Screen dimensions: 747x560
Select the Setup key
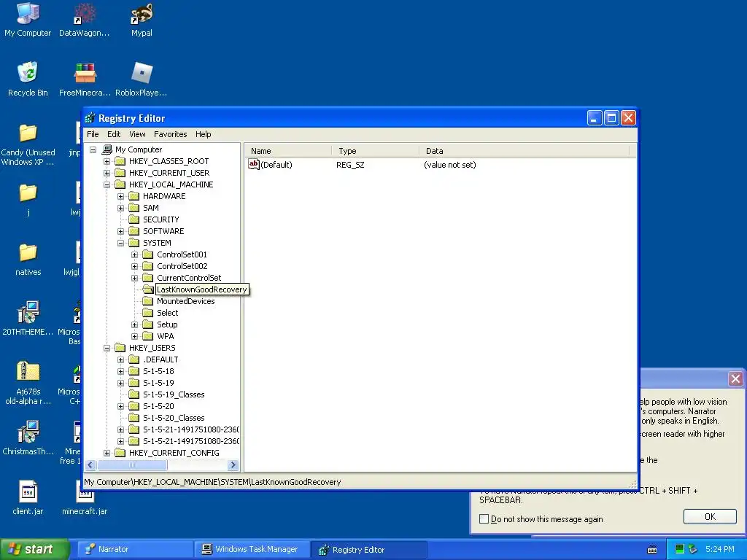[x=167, y=324]
